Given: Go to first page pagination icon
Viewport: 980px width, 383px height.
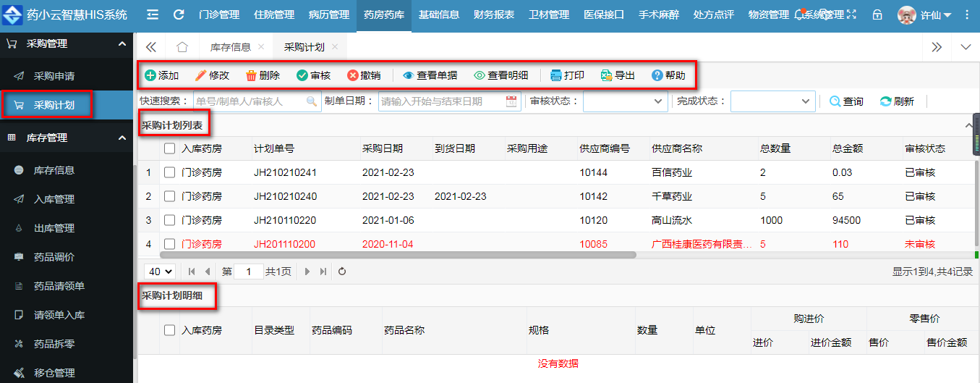Looking at the screenshot, I should coord(192,272).
